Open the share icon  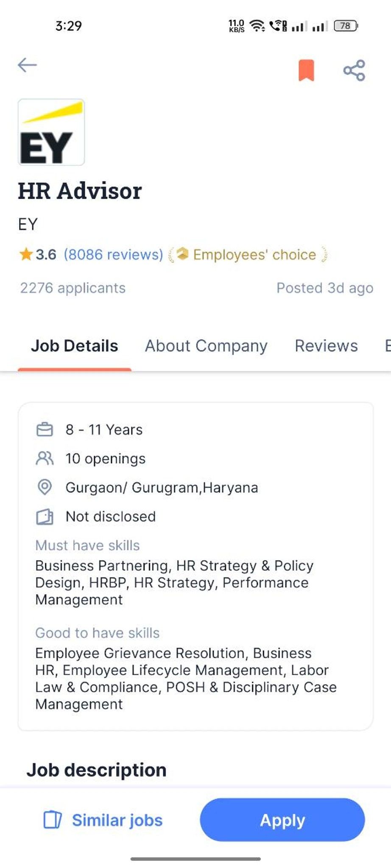click(354, 70)
